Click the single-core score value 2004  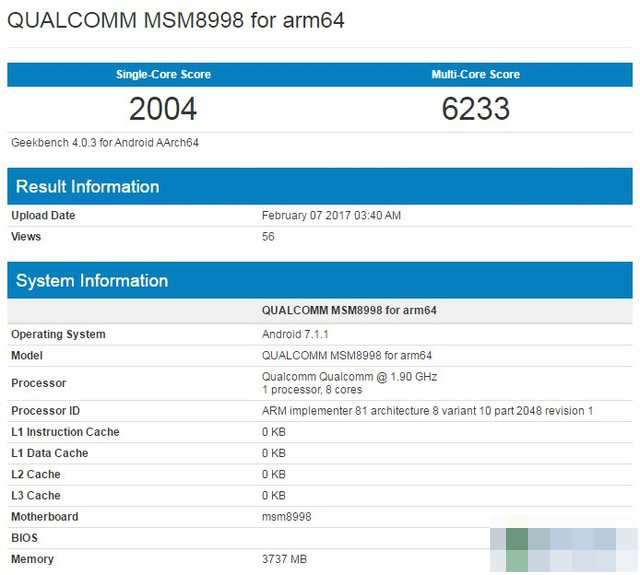(x=163, y=109)
